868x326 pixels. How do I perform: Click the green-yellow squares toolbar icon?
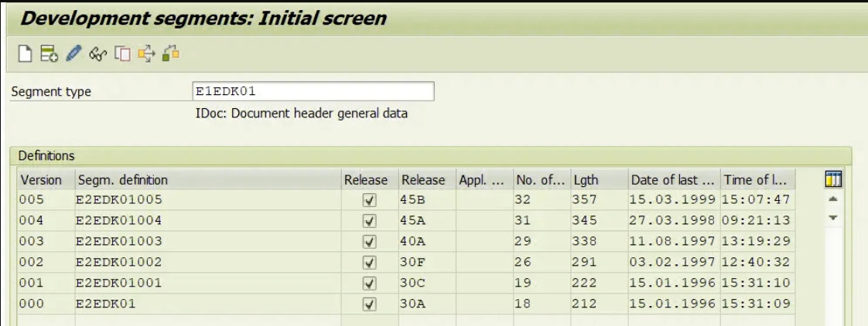[x=171, y=54]
